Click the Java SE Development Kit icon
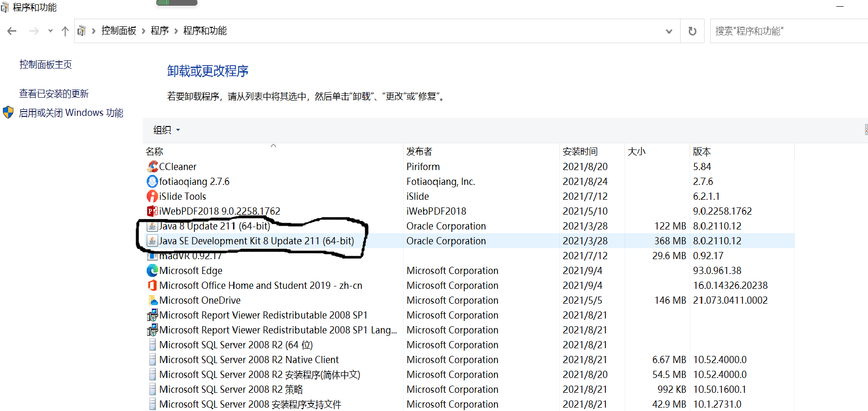Viewport: 868px width, 411px height. point(152,241)
